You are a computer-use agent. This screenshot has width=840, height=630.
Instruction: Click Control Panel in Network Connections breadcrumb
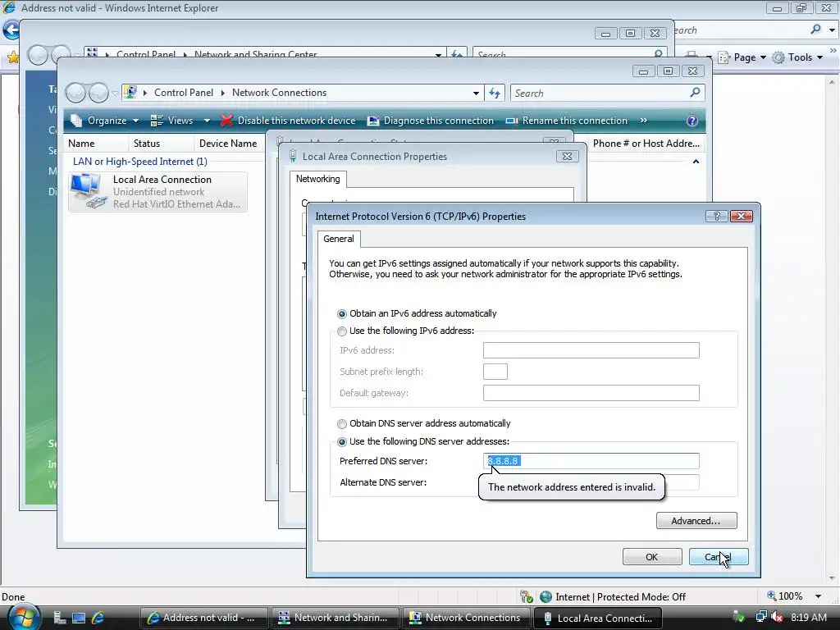pyautogui.click(x=184, y=93)
